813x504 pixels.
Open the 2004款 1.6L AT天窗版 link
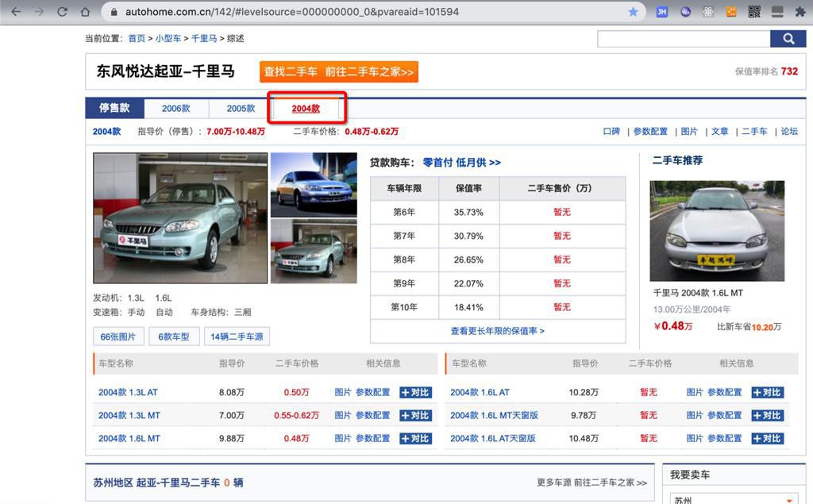493,438
